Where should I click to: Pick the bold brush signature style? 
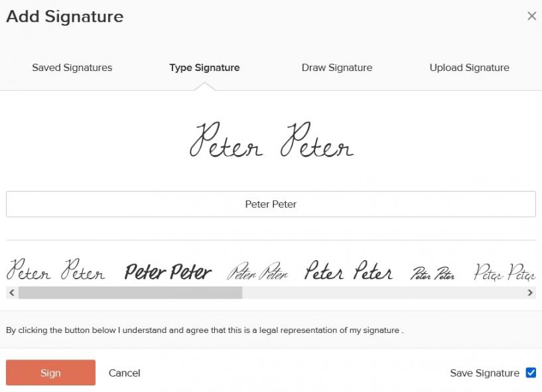pos(169,272)
